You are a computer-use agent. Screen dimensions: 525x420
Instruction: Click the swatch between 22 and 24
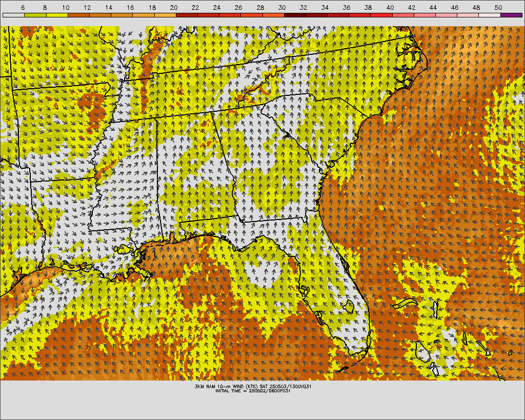[x=208, y=15]
